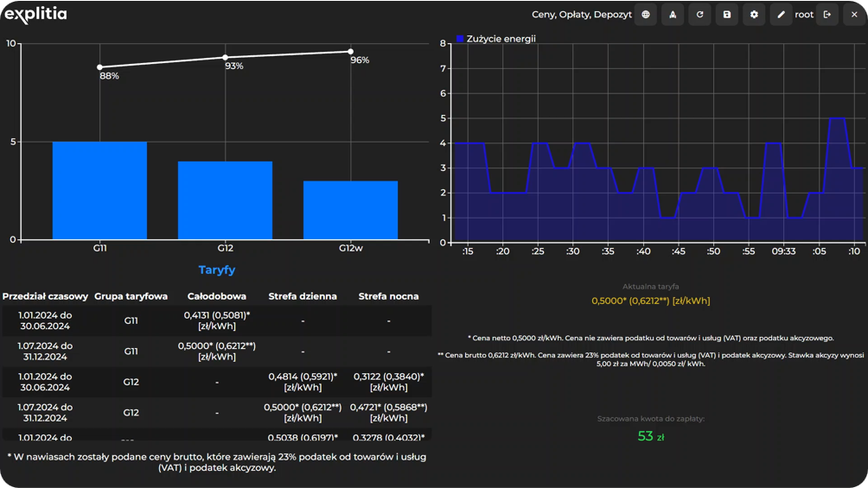Click the 'Szacowana kwota do zapłaty' label
The image size is (868, 488).
[650, 419]
